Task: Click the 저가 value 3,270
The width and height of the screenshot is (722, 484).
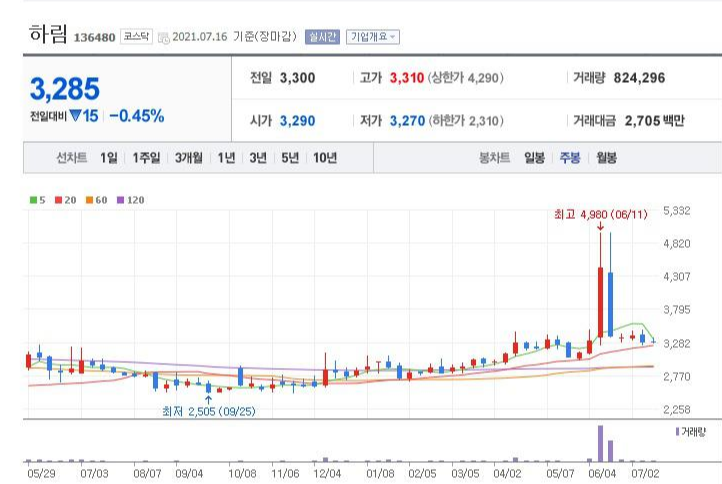Action: tap(407, 121)
